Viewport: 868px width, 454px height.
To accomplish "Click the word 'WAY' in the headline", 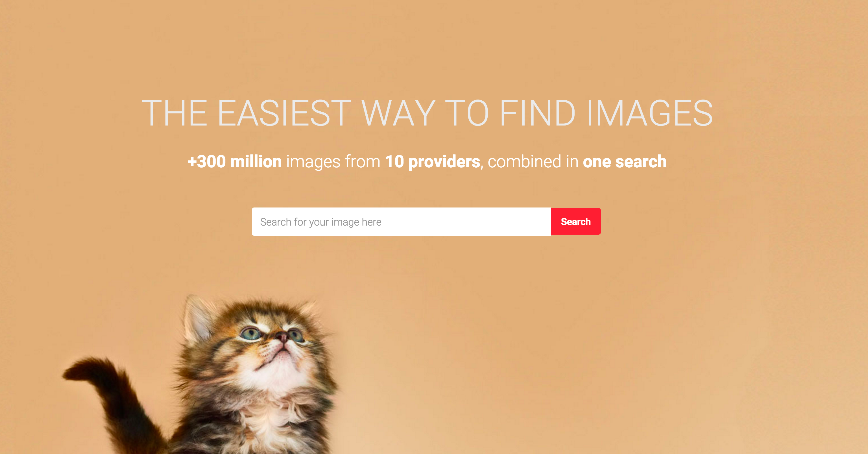I will [398, 113].
